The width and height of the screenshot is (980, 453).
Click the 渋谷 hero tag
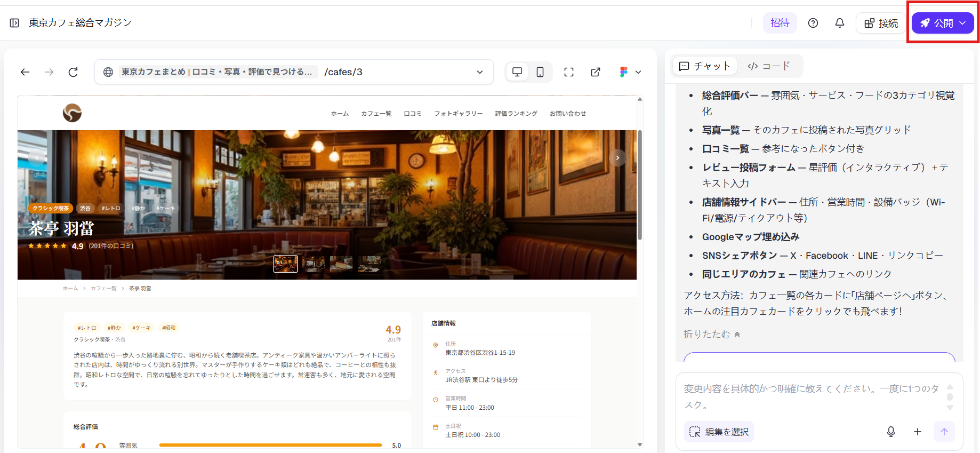pyautogui.click(x=85, y=208)
